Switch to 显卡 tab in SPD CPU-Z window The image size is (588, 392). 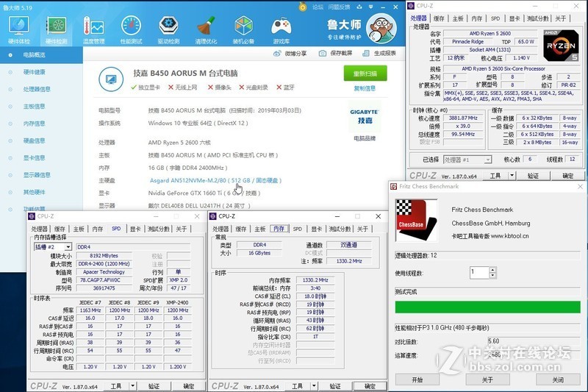click(135, 229)
